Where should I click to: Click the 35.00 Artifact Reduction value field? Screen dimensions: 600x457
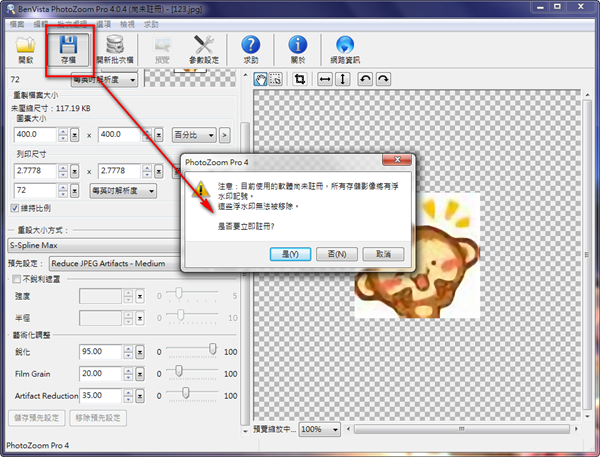[101, 395]
